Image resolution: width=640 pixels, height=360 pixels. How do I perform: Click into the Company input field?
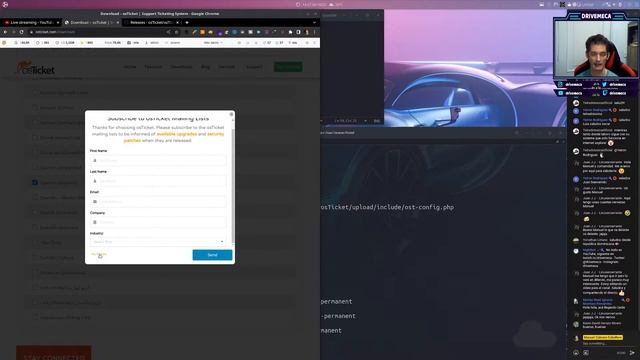pos(158,222)
